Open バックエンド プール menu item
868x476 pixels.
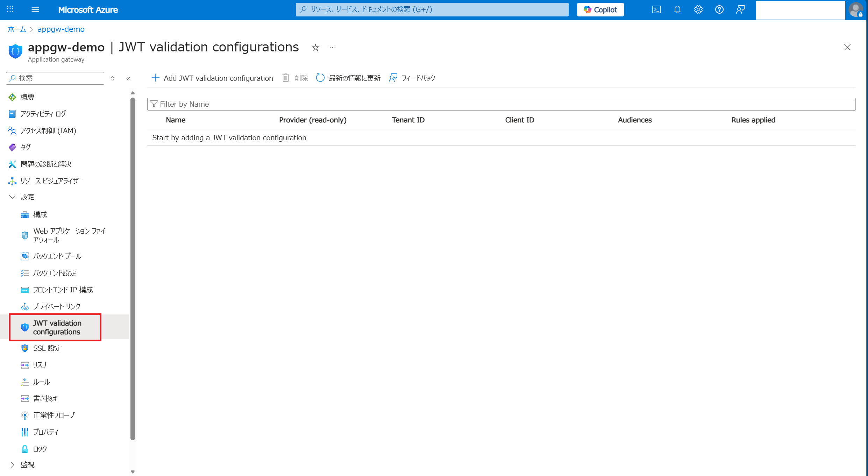[57, 256]
